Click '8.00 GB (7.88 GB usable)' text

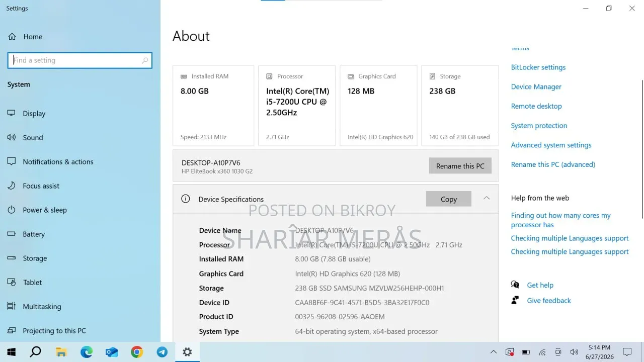[x=333, y=259]
